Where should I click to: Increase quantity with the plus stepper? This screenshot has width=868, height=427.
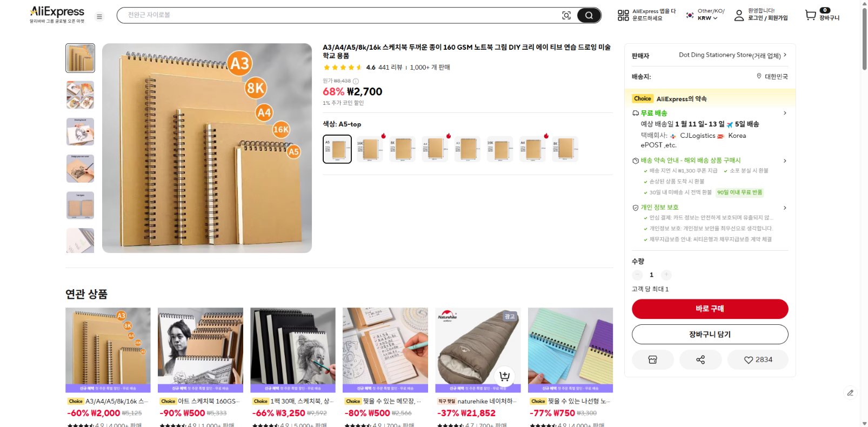point(666,275)
